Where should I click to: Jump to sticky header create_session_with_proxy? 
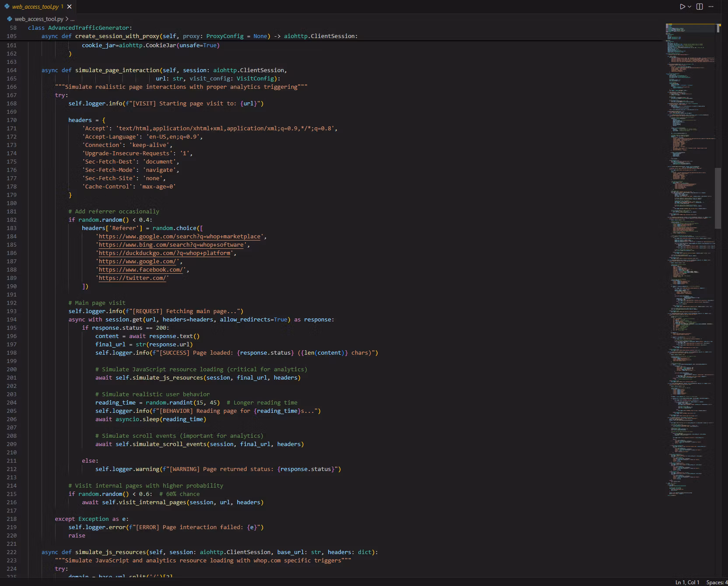[117, 36]
